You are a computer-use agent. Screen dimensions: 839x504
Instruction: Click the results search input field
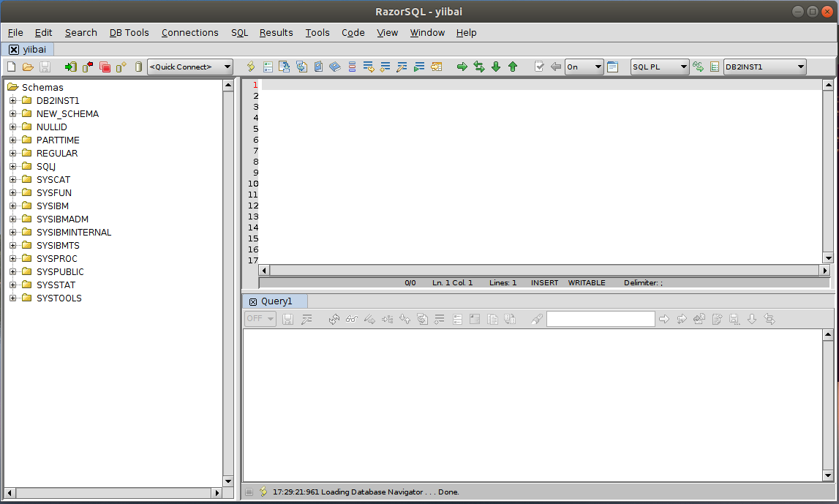coord(600,319)
